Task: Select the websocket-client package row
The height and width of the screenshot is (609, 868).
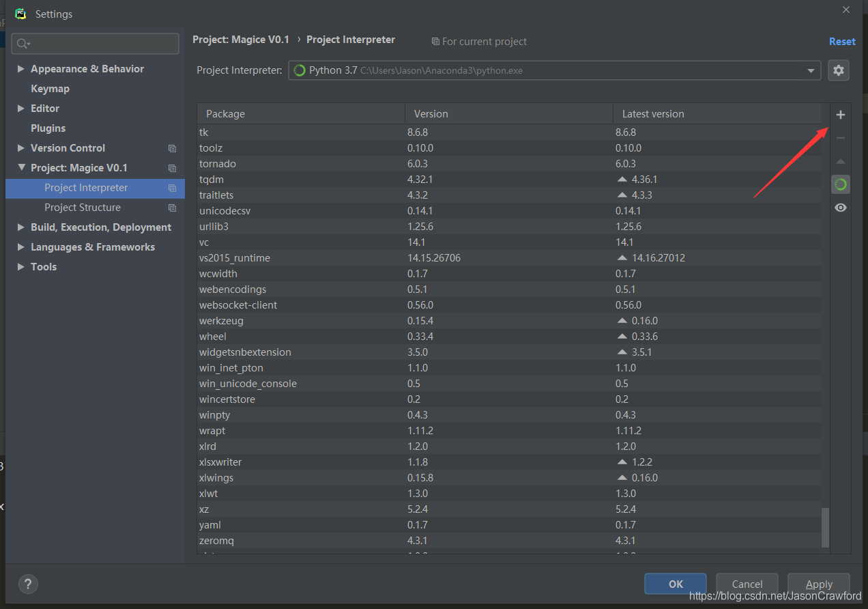Action: click(509, 305)
